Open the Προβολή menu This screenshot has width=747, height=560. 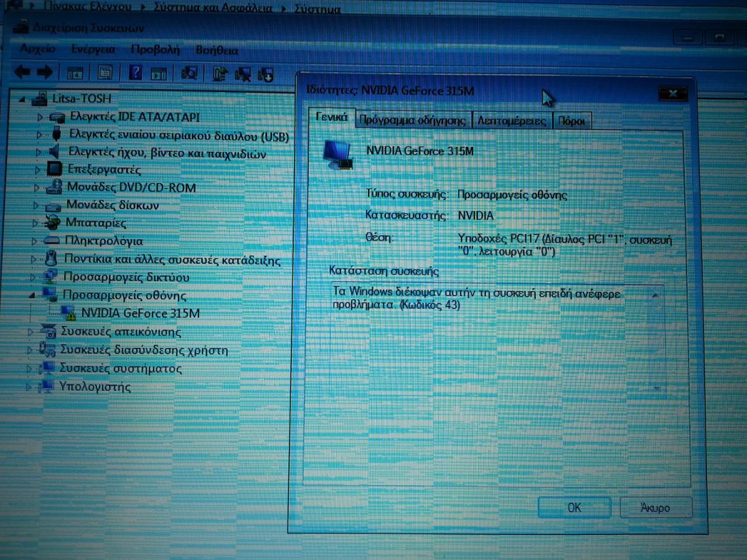coord(155,50)
